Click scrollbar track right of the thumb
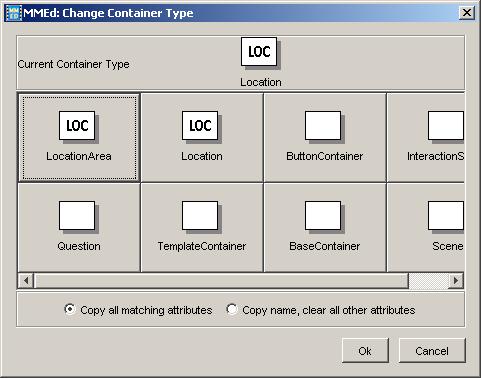The image size is (481, 378). (x=428, y=281)
